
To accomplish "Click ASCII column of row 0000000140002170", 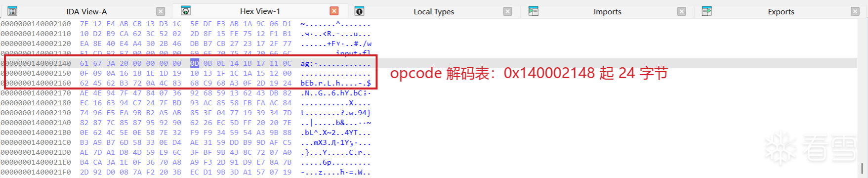I will tap(335, 93).
